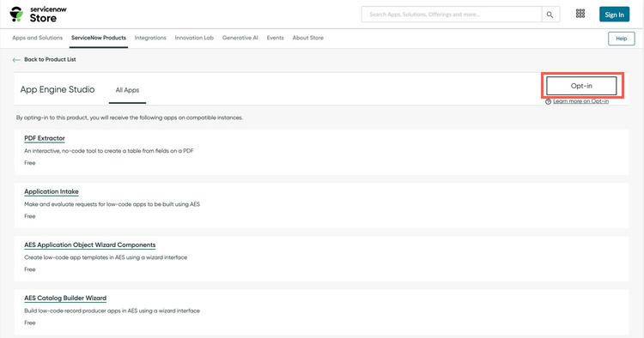The image size is (644, 338).
Task: Click the Application Intake description text
Action: point(112,204)
